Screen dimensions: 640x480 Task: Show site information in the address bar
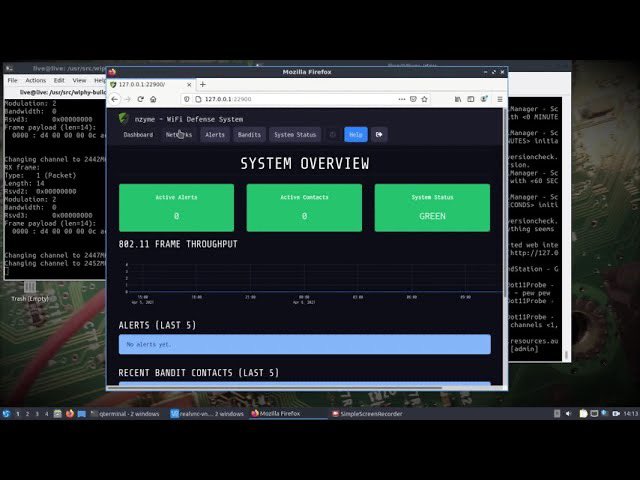pyautogui.click(x=198, y=99)
